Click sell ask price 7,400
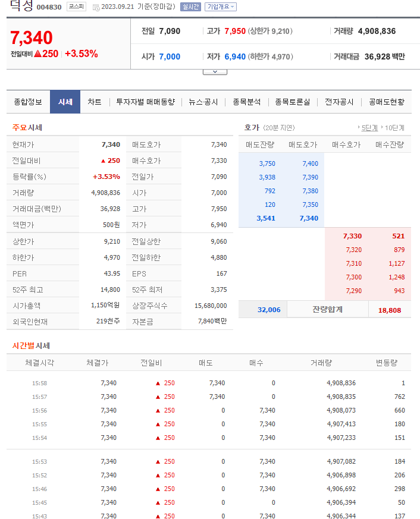 point(311,163)
